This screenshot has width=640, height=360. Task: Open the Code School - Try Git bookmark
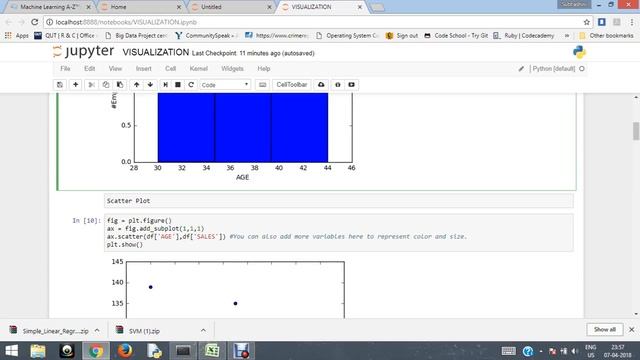456,36
